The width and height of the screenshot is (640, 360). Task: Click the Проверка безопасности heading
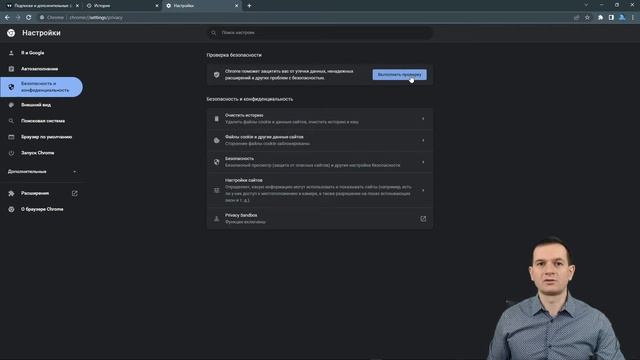(234, 55)
